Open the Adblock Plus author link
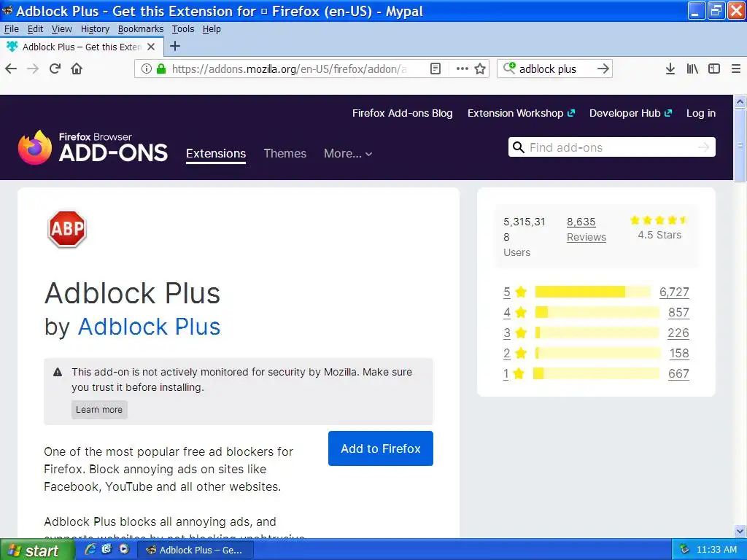The width and height of the screenshot is (747, 560). [x=149, y=327]
